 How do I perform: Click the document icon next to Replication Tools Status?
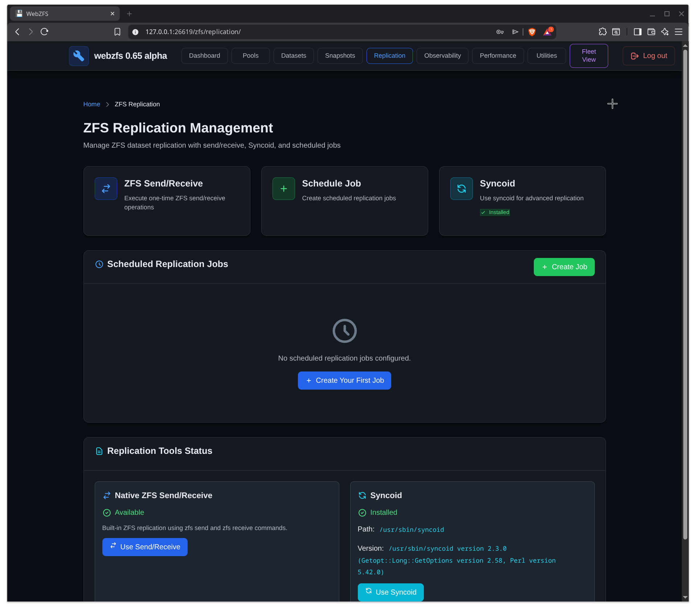(99, 451)
